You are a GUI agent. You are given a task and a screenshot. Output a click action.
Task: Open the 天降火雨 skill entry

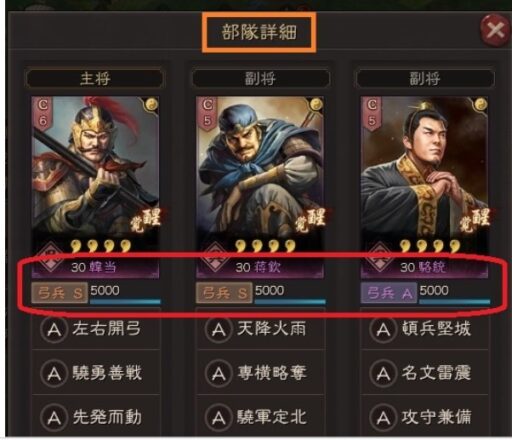point(260,329)
